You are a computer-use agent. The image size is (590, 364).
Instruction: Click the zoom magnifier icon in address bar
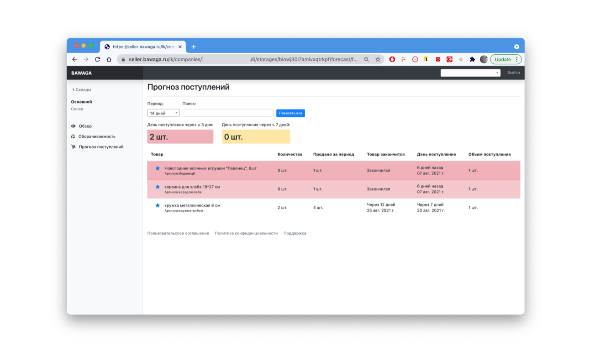(366, 59)
